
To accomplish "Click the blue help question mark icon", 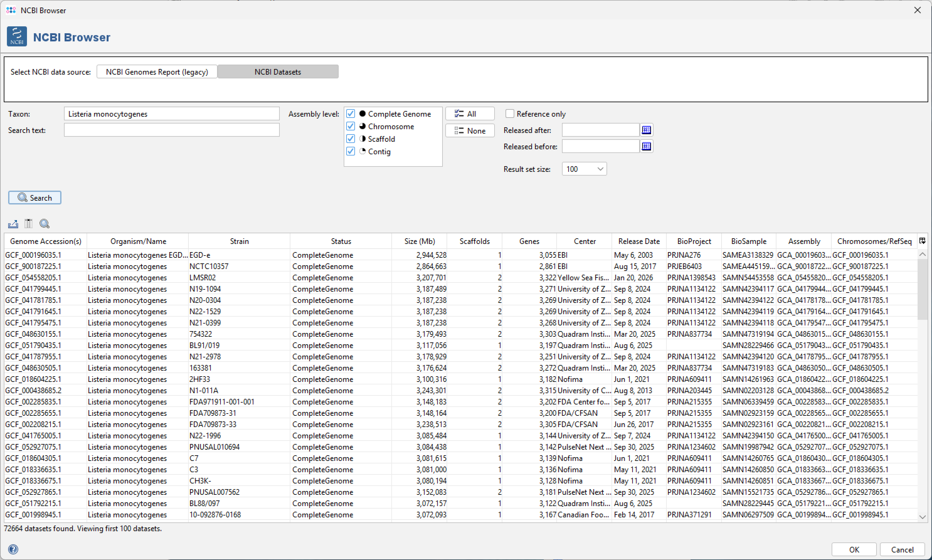I will (x=13, y=549).
